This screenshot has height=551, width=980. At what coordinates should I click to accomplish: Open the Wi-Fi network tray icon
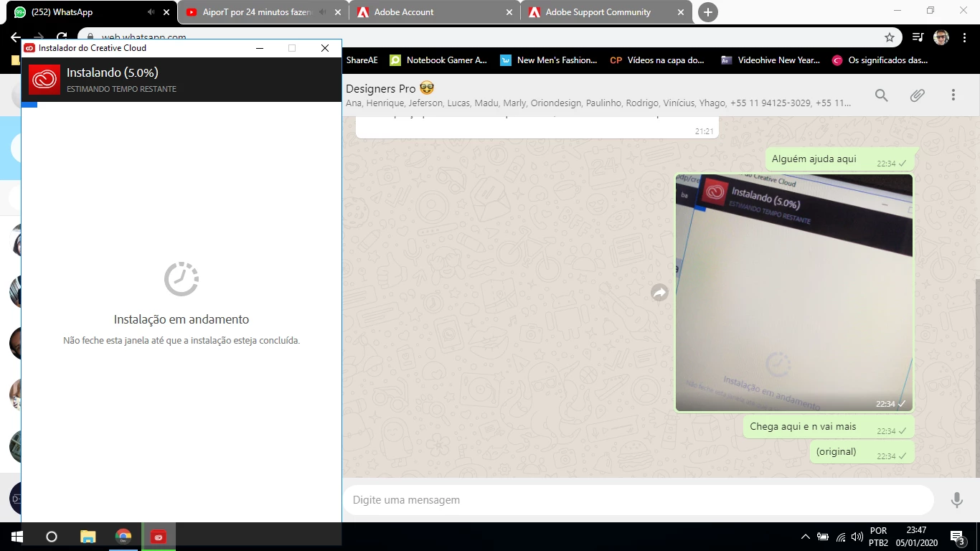pos(840,537)
